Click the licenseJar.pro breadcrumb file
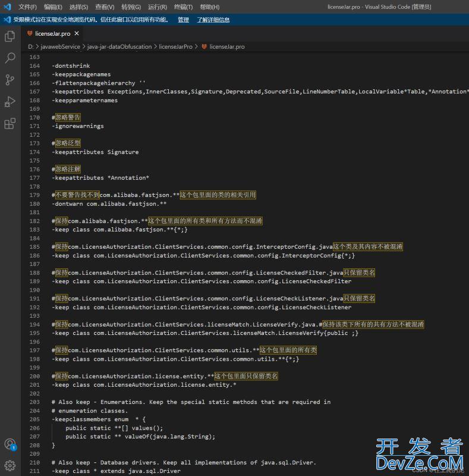 (x=227, y=47)
